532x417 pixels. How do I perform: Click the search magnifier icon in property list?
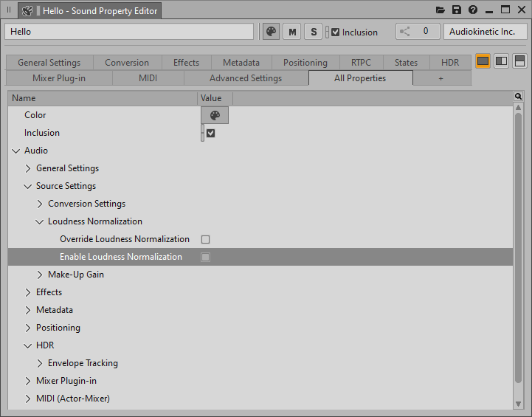click(519, 97)
